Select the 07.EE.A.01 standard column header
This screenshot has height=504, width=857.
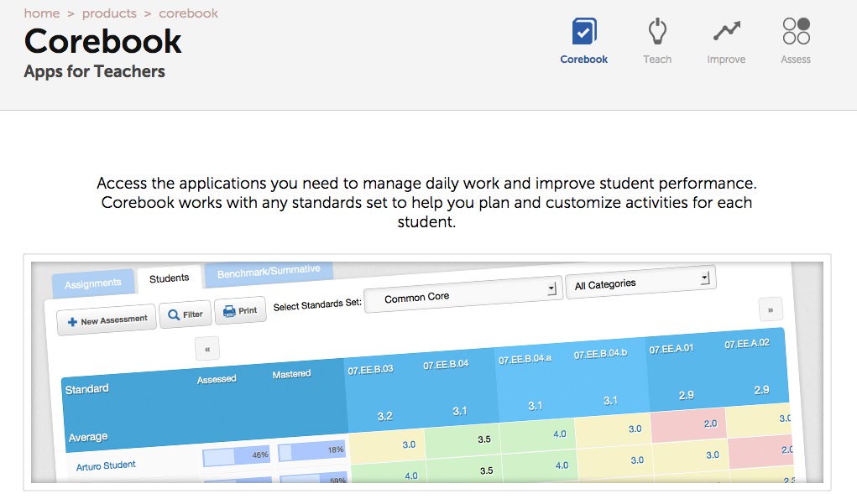point(671,349)
